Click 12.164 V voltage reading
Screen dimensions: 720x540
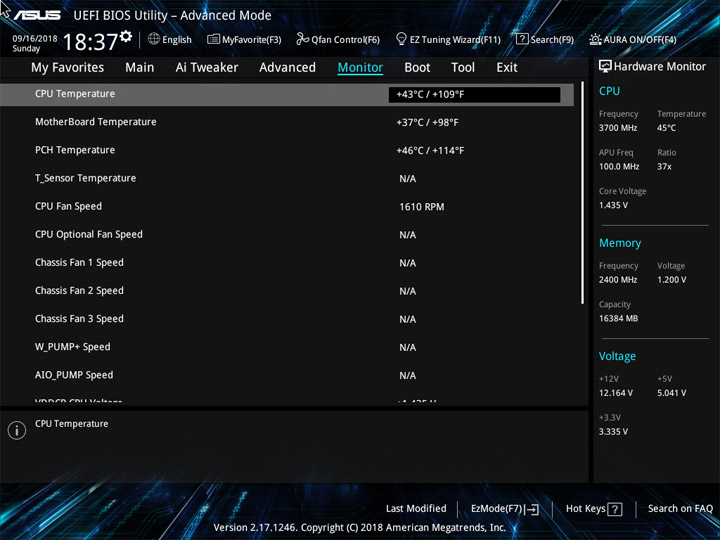point(616,393)
